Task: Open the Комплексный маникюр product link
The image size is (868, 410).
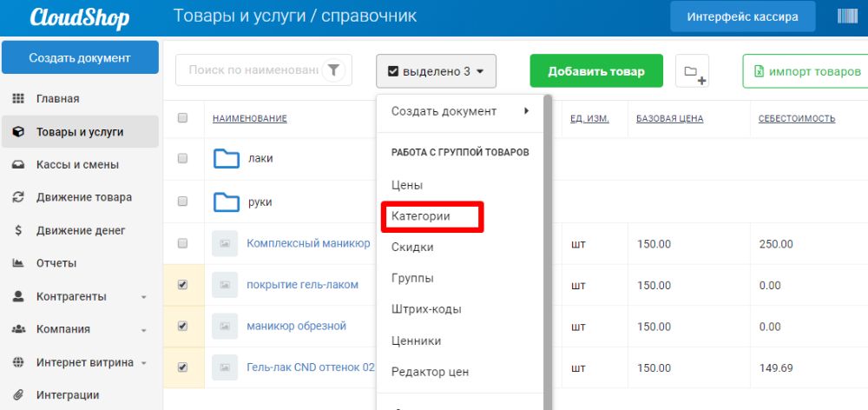Action: tap(308, 243)
